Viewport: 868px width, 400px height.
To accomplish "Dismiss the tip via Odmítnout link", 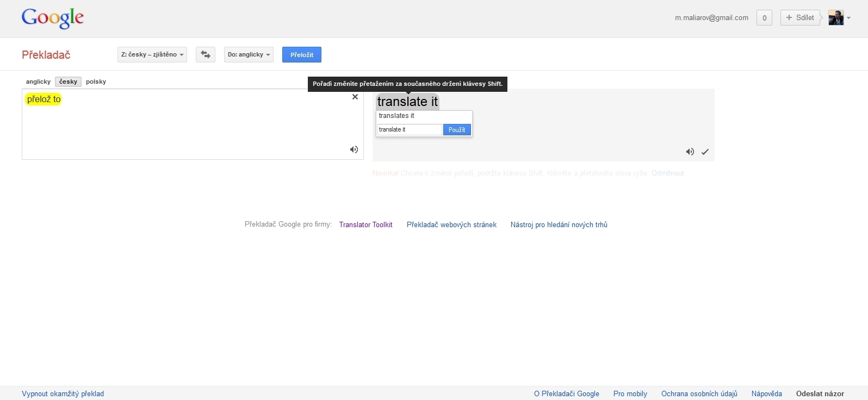I will [668, 173].
